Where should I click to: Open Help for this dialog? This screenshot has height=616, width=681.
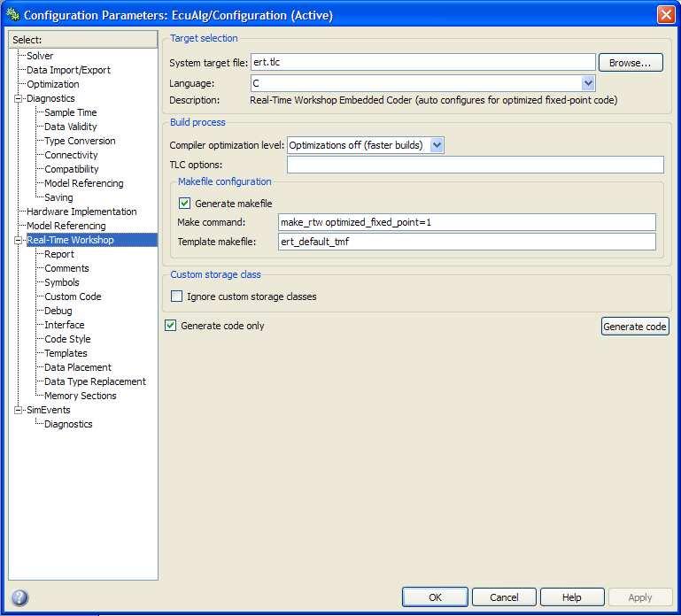[572, 597]
